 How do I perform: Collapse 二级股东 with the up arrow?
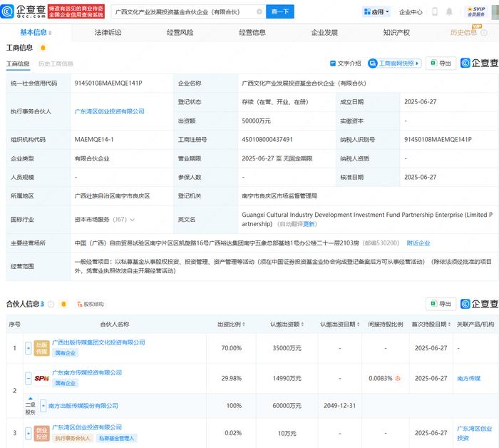point(30,398)
